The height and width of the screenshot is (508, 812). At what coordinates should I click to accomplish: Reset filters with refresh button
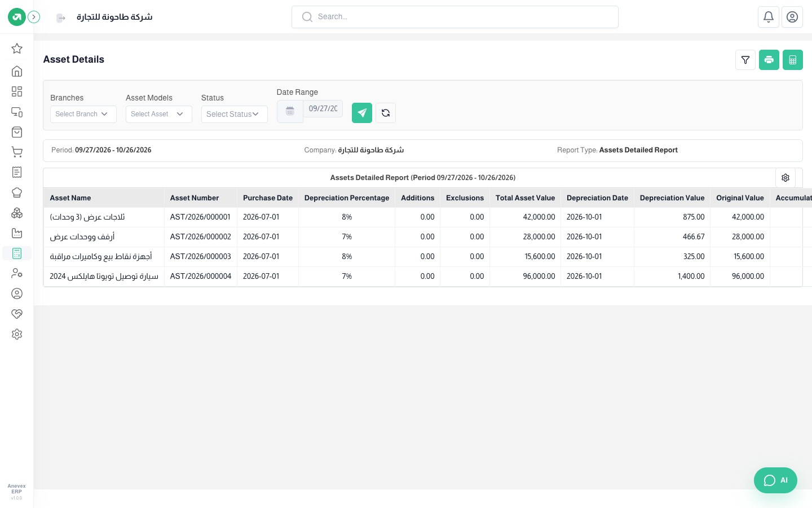click(x=386, y=113)
